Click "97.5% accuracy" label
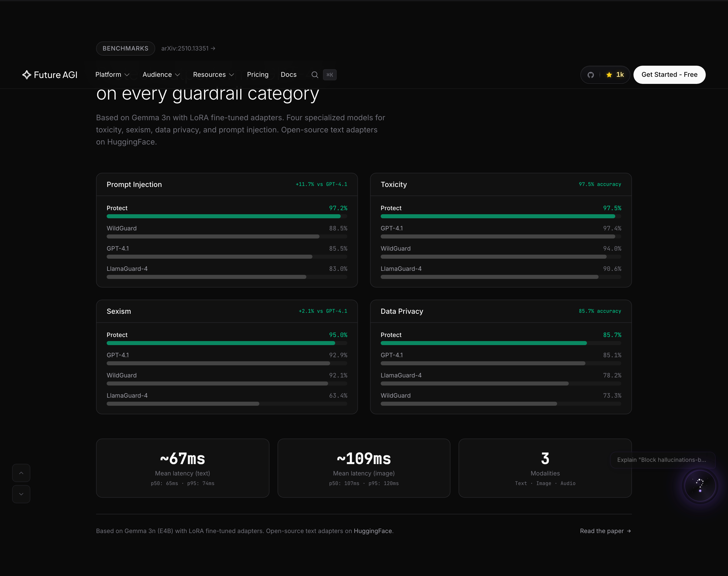The width and height of the screenshot is (728, 576). 600,184
